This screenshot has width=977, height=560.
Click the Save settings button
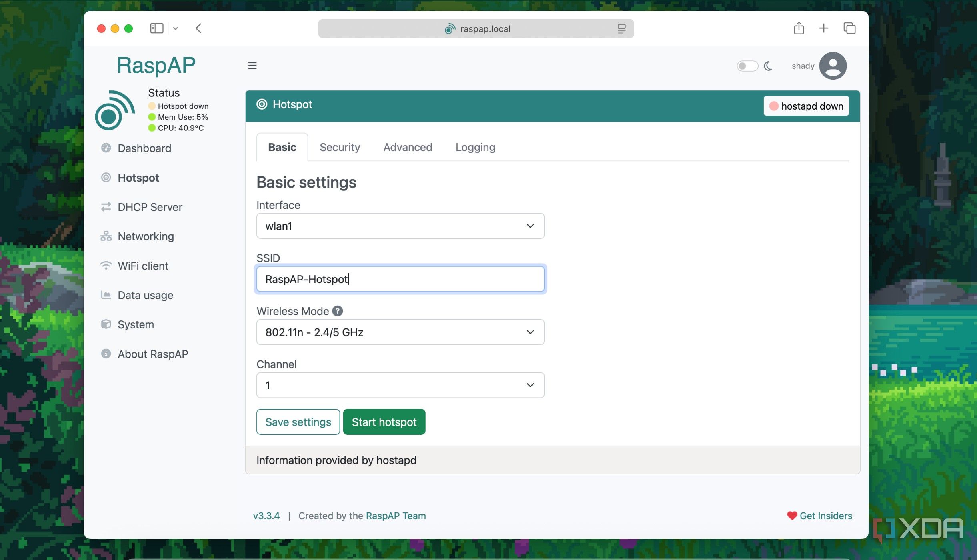pyautogui.click(x=298, y=422)
